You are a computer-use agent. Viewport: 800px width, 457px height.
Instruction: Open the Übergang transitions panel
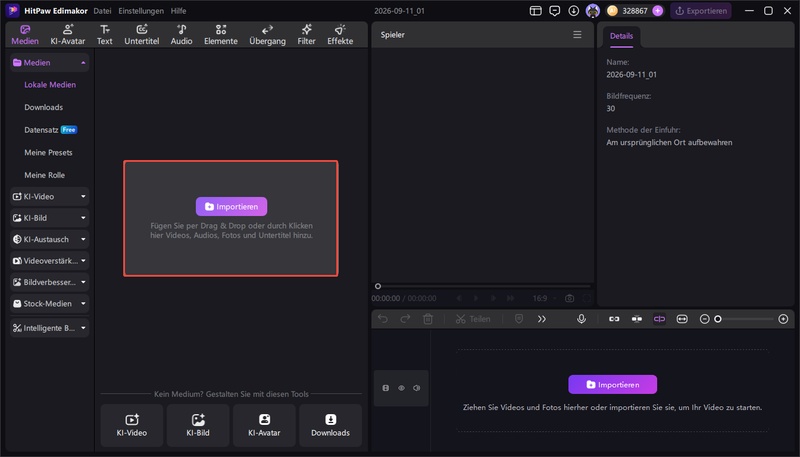(267, 35)
